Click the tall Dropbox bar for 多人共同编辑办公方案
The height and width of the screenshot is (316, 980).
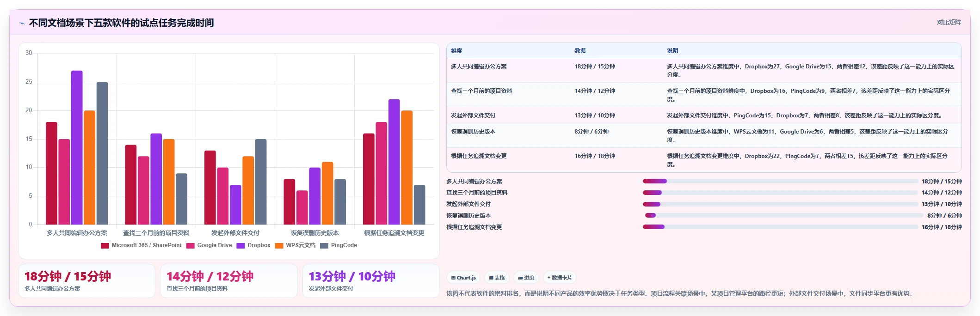pyautogui.click(x=77, y=148)
